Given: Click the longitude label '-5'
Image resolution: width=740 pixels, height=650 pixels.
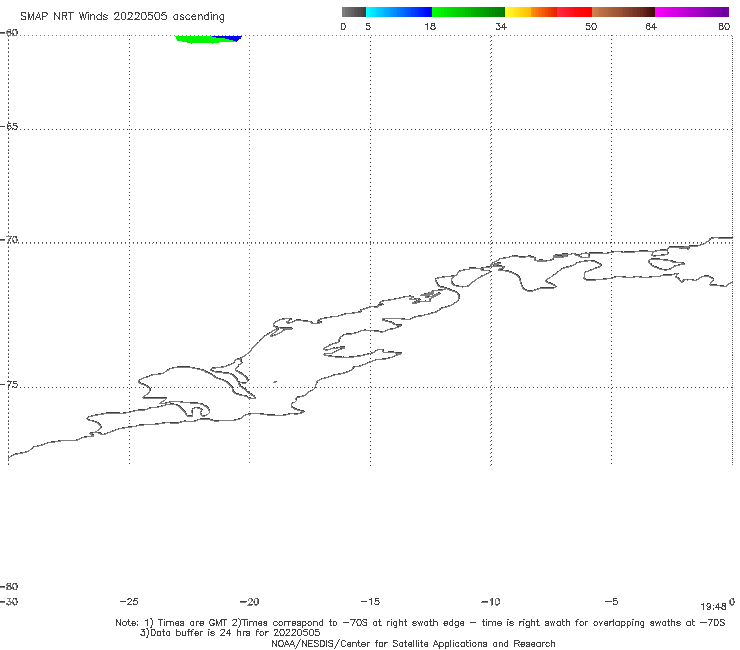Looking at the screenshot, I should tap(611, 601).
